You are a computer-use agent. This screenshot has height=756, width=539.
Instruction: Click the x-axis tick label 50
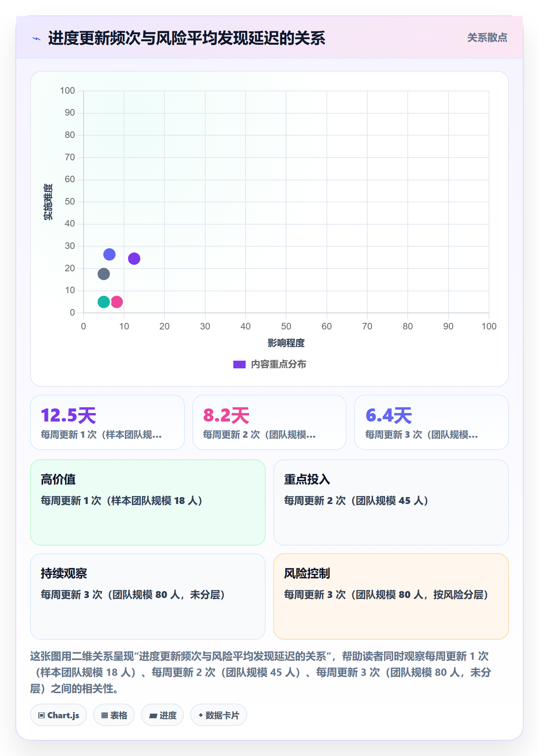point(286,326)
